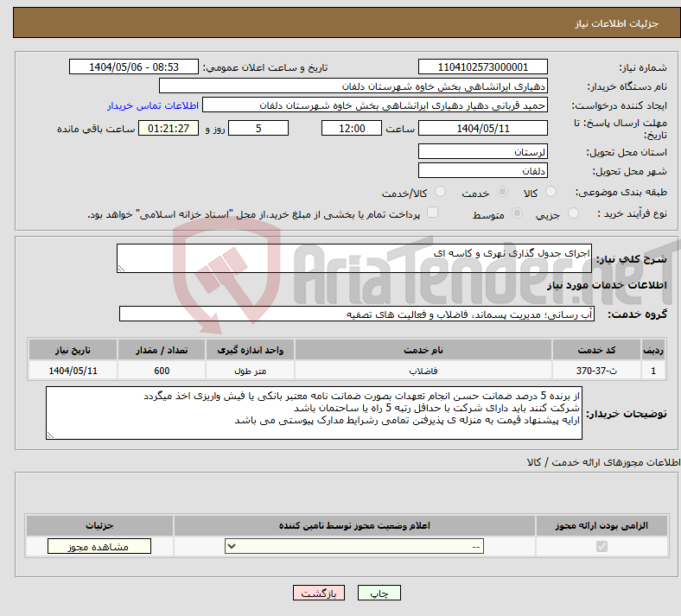The height and width of the screenshot is (616, 681).
Task: Click the deadline time field 12:00
Action: coord(352,128)
